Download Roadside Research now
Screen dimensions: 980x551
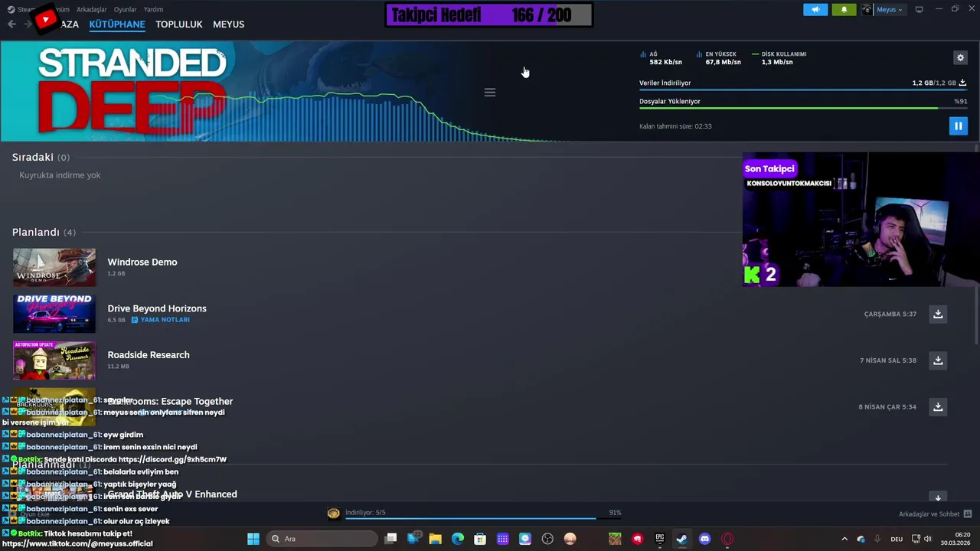coord(938,360)
